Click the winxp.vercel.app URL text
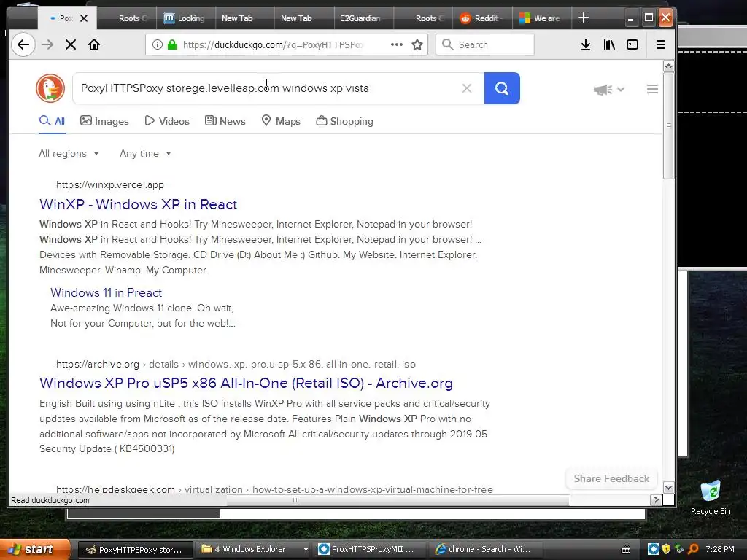This screenshot has height=560, width=747. pos(110,184)
